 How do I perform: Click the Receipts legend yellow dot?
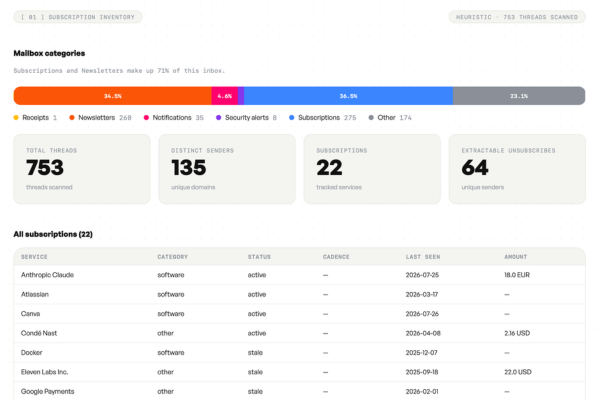[x=16, y=118]
